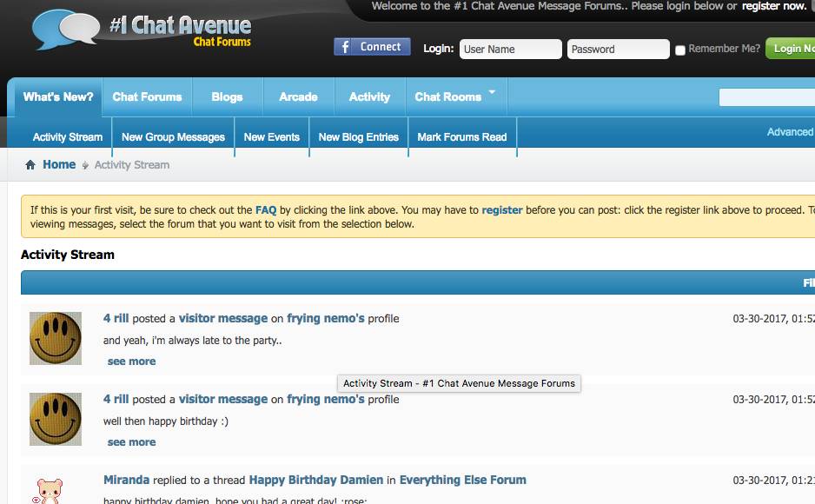The height and width of the screenshot is (504, 815).
Task: Visit frying nemo's profile from 'happy birthday' post
Action: (x=326, y=400)
